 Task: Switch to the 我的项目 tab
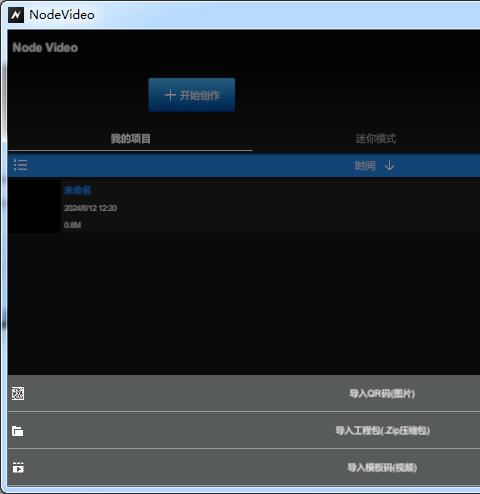point(130,138)
